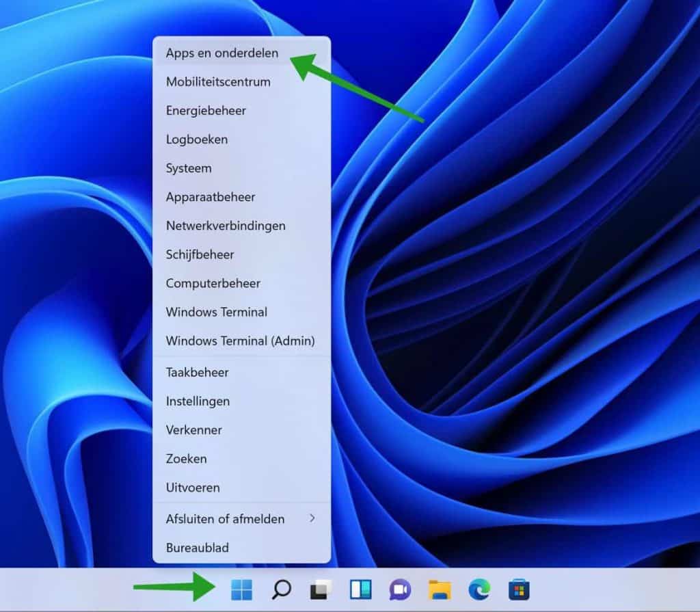Viewport: 700px width, 612px height.
Task: Open Instellingen from the menu
Action: pyautogui.click(x=198, y=401)
